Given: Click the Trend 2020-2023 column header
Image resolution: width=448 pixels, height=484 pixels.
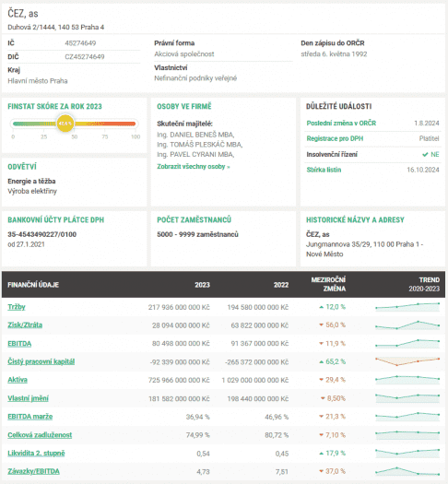Looking at the screenshot, I should tap(424, 284).
